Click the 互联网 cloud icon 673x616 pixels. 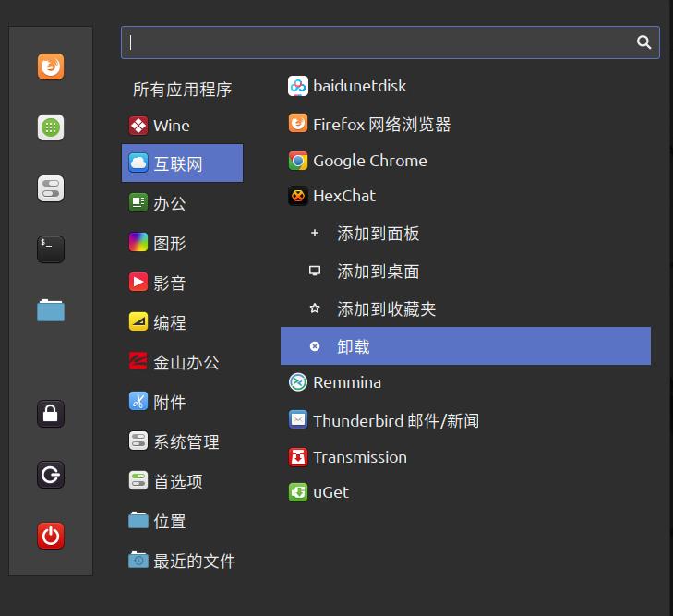pos(138,163)
